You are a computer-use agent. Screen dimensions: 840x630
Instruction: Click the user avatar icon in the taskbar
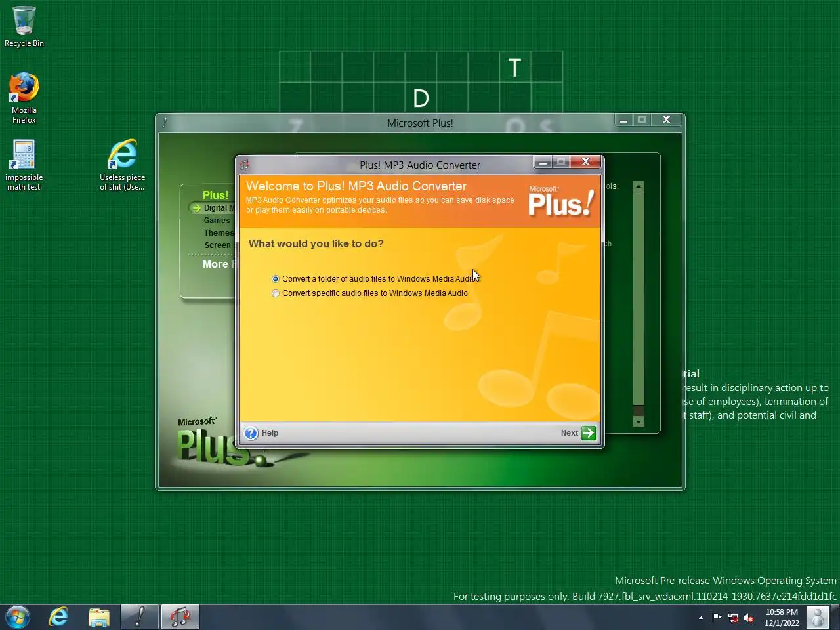click(818, 618)
